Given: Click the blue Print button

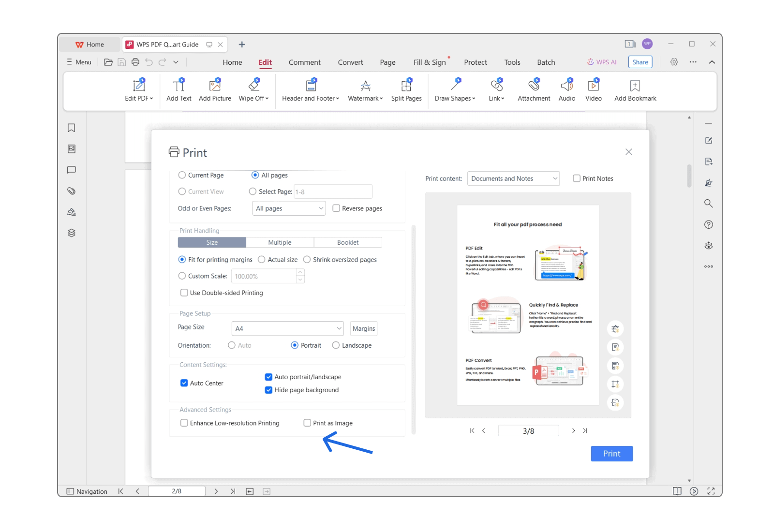Looking at the screenshot, I should point(611,454).
